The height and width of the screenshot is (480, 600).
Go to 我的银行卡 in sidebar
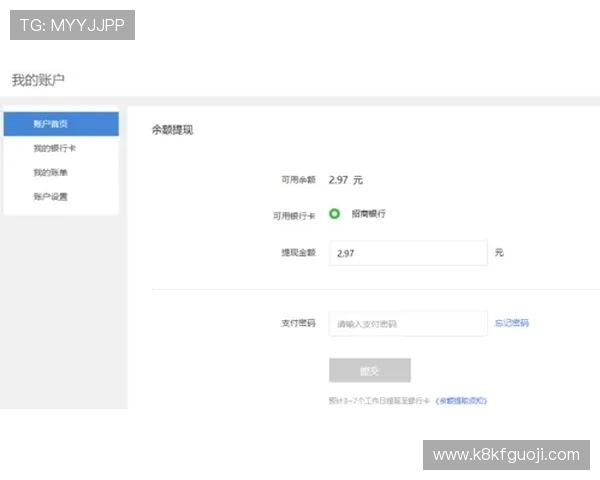[54, 148]
